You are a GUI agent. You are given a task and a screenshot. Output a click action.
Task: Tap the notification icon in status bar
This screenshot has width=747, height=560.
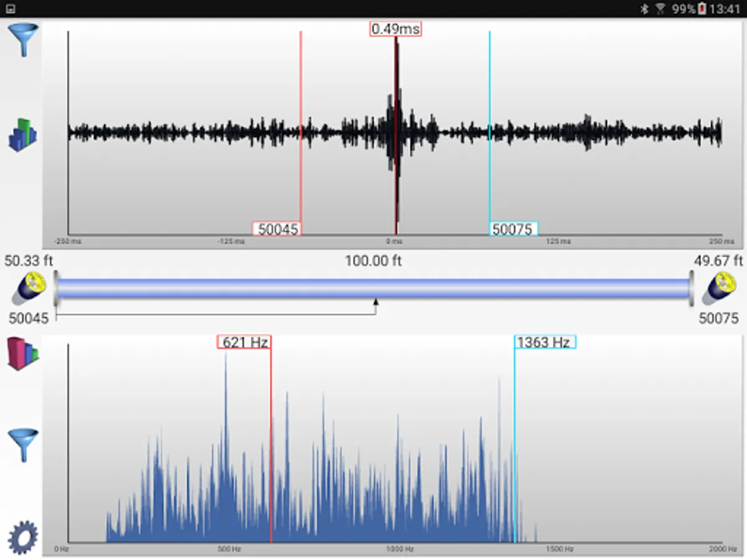point(11,9)
